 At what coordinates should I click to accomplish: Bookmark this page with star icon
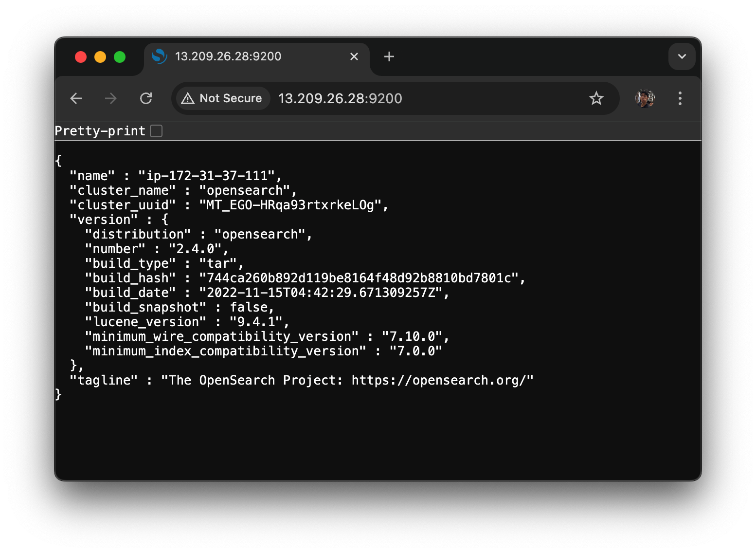[596, 98]
